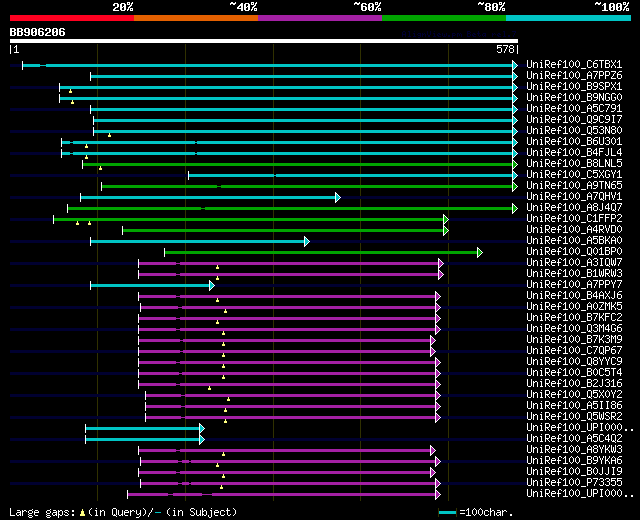The image size is (640, 520).
Task: Select the UniRef100_A5II86 label
Action: (574, 406)
